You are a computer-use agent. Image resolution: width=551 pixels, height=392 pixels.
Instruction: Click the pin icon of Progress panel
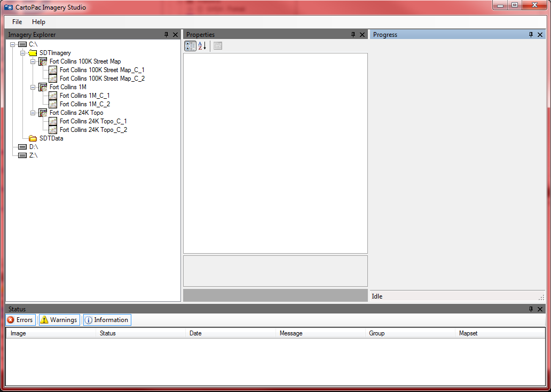click(x=531, y=35)
